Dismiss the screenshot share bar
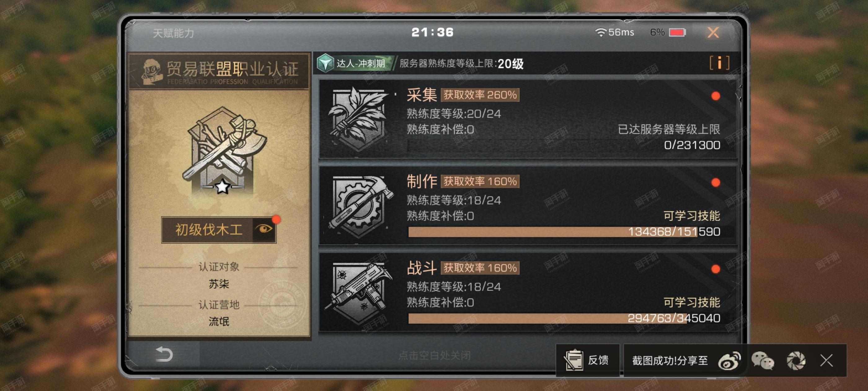868x391 pixels. [826, 361]
